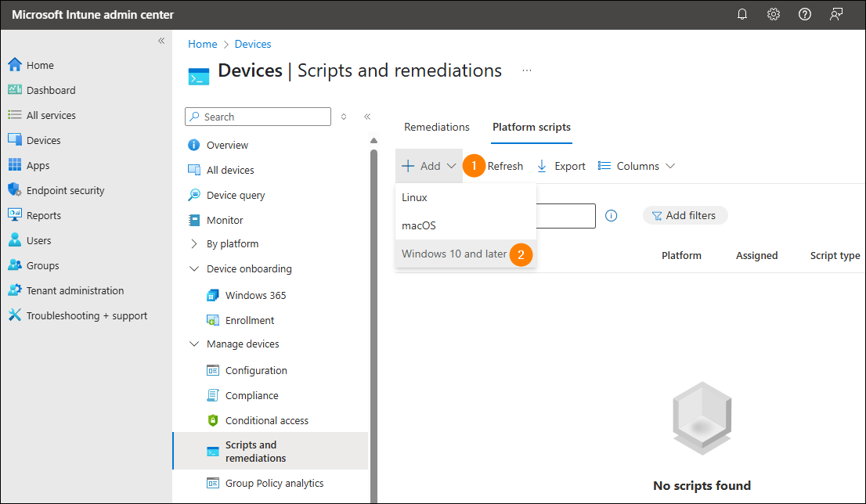Click Add filters button
The height and width of the screenshot is (504, 866).
685,215
